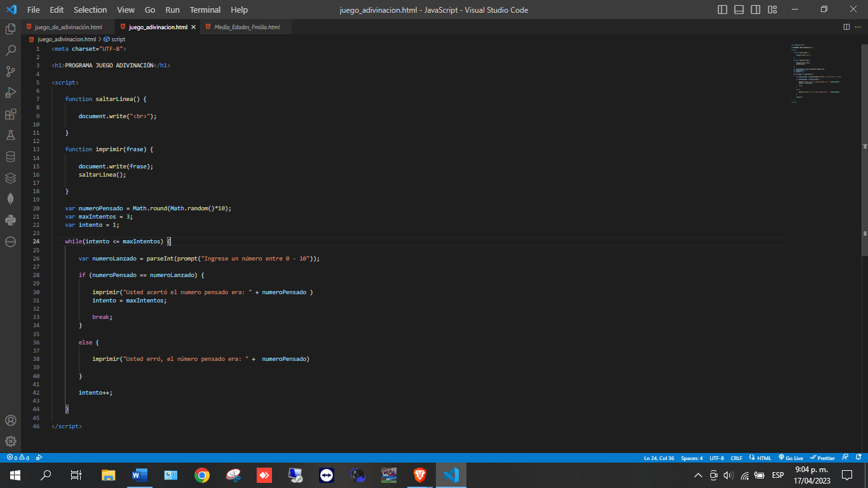The width and height of the screenshot is (868, 488).
Task: Open the Extensions view
Action: [10, 114]
